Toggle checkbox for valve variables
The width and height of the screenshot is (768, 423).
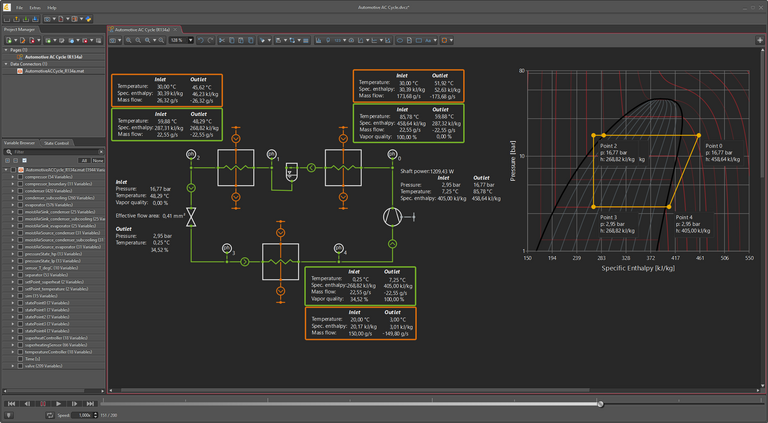pos(19,365)
